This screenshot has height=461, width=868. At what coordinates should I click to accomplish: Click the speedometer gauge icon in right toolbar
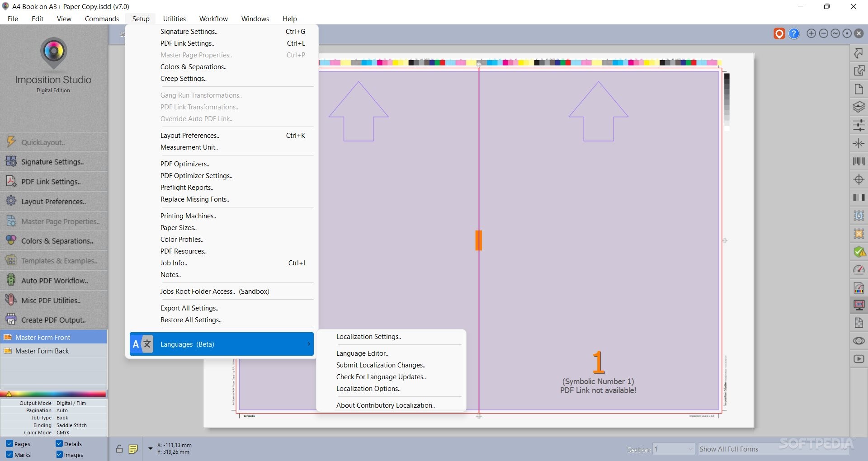(x=859, y=270)
